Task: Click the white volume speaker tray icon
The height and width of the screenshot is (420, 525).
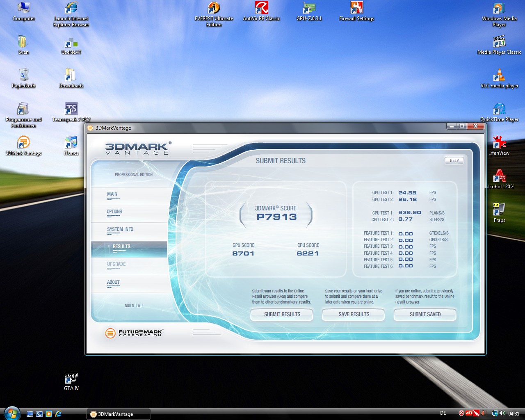Action: [503, 413]
